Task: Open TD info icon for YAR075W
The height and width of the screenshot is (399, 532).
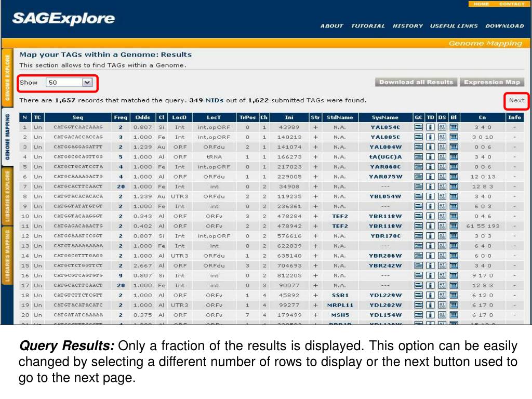Action: [x=430, y=177]
